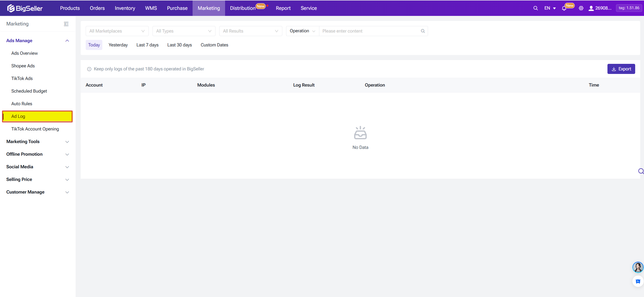Click the BigSeller logo icon
Viewport: 644px width, 297px height.
tap(11, 8)
